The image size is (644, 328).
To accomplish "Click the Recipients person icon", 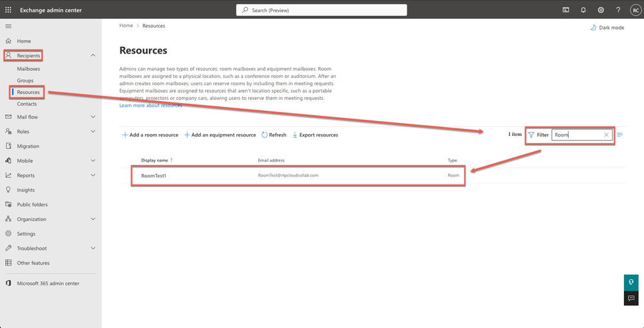I will (8, 55).
